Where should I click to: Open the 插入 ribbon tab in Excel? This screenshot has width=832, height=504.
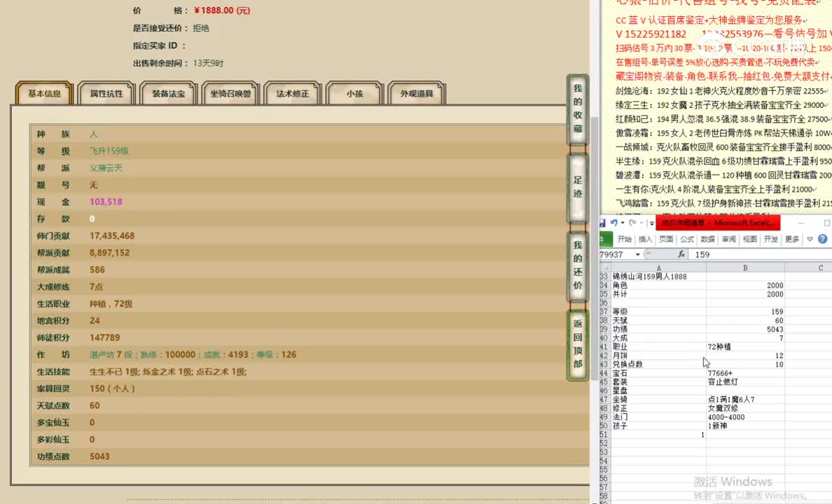click(645, 239)
